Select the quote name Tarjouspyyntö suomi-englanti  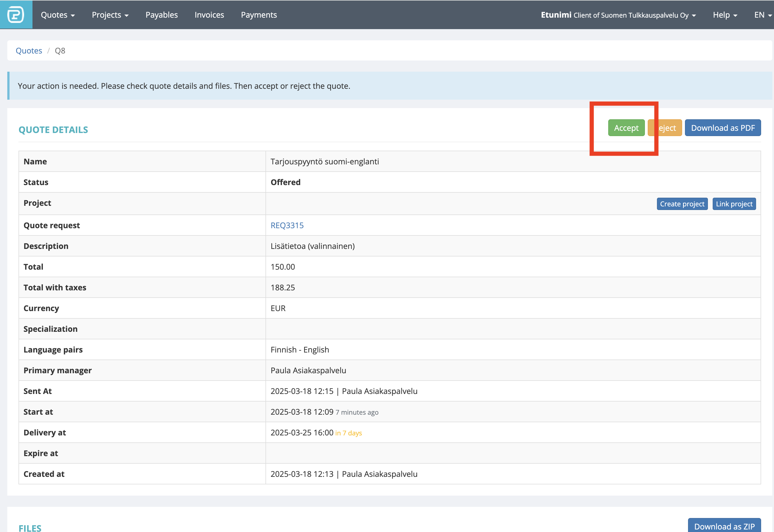(x=325, y=162)
